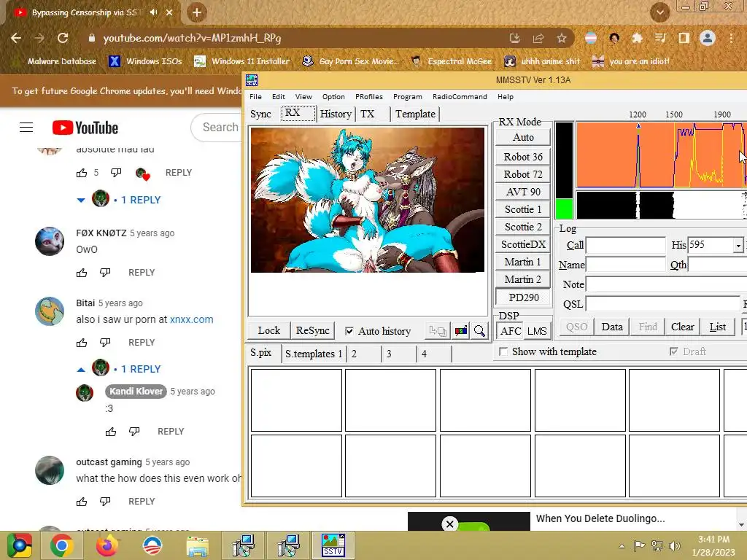747x560 pixels.
Task: Click the waterfall display strip
Action: pos(661,205)
